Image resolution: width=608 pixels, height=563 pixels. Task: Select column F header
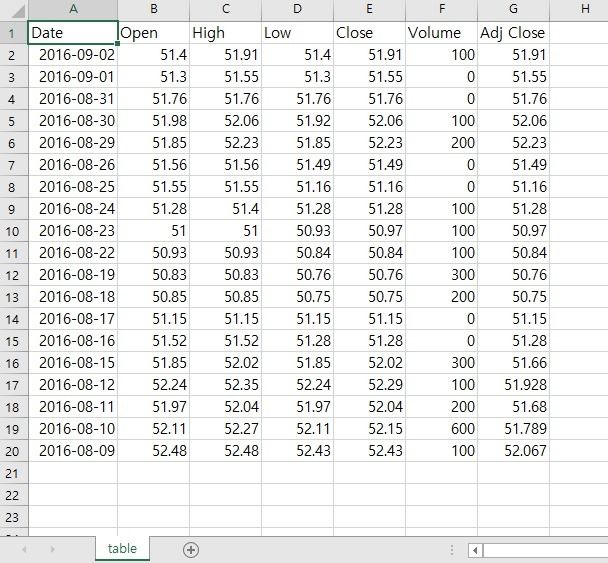tap(442, 9)
